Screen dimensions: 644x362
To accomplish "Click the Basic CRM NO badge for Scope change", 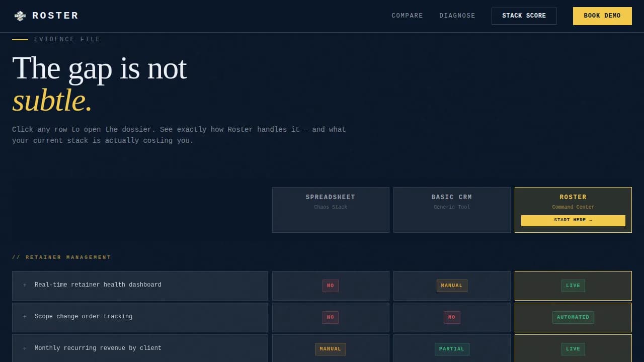I will pos(452,317).
